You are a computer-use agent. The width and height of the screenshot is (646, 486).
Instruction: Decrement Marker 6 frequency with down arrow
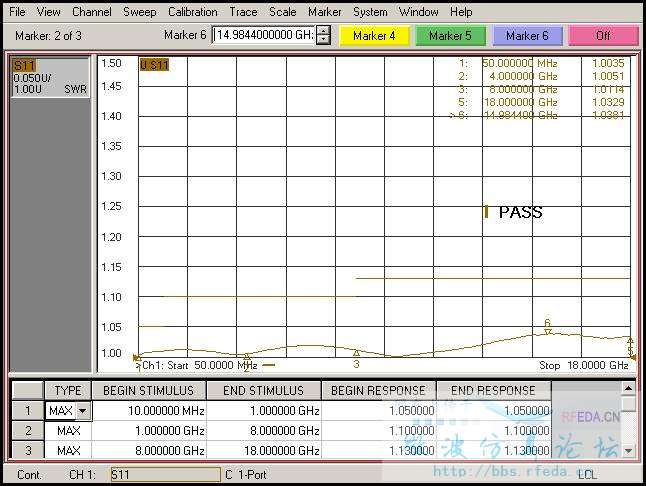324,40
